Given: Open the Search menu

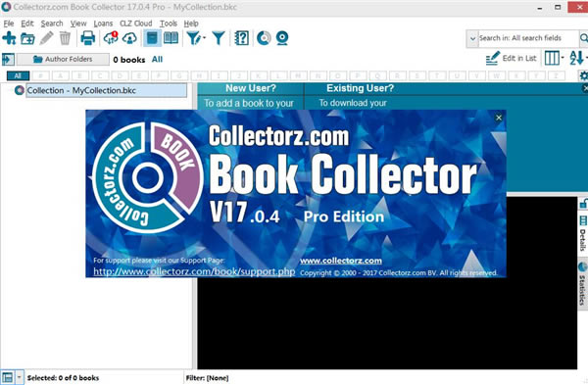Looking at the screenshot, I should tap(52, 24).
